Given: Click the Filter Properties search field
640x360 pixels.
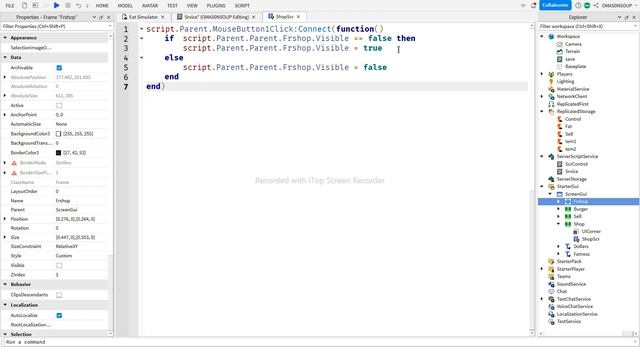Looking at the screenshot, I should (56, 26).
